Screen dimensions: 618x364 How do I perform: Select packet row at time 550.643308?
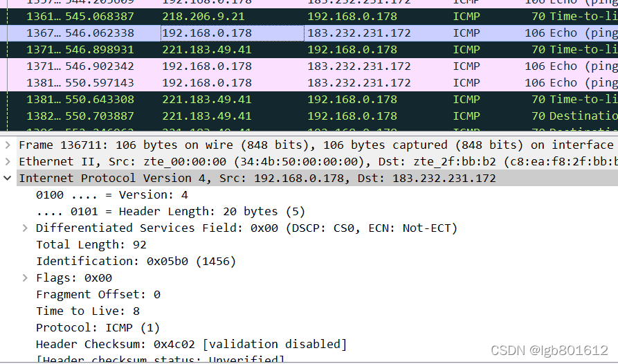click(309, 99)
